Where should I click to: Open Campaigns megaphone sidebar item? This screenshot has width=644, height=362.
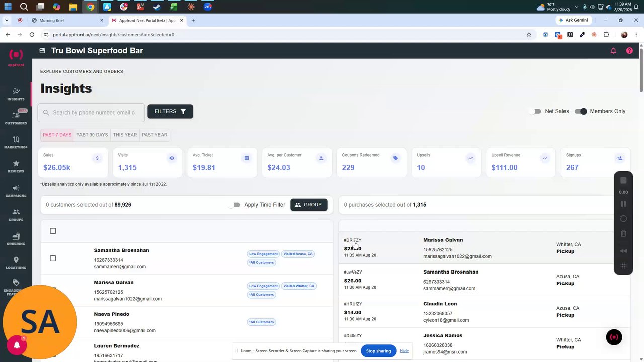tap(16, 191)
